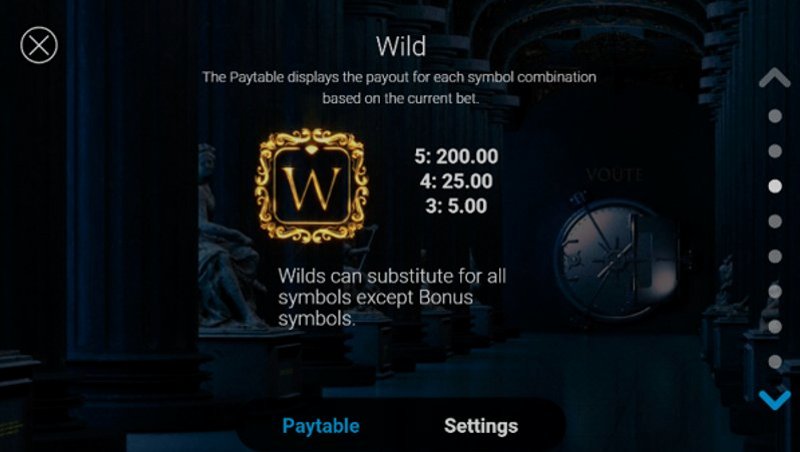Viewport: 800px width, 452px height.
Task: Go to next page with blue down chevron
Action: (x=774, y=399)
